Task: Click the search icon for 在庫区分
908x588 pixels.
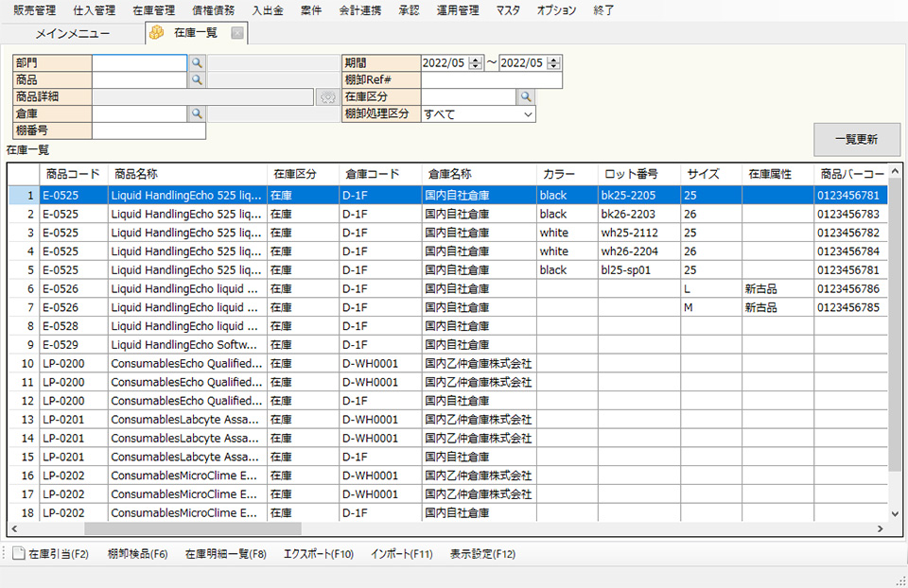Action: [x=526, y=97]
